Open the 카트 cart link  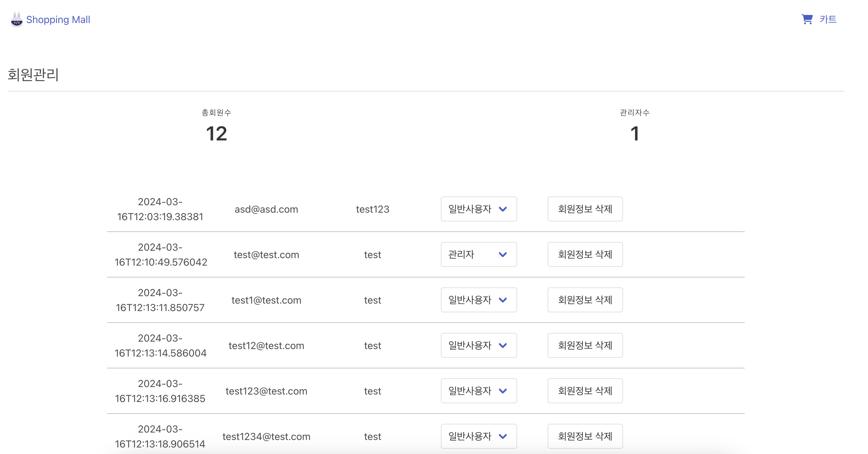point(828,19)
